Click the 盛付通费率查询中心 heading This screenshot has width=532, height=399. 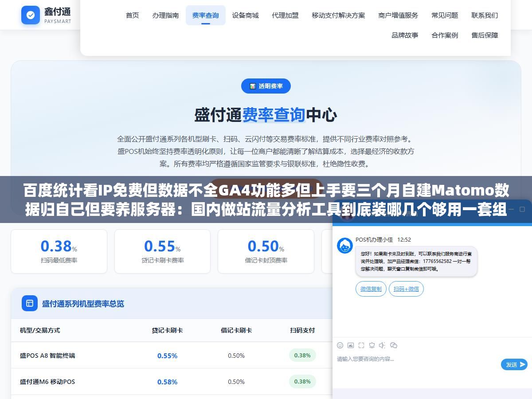click(266, 115)
